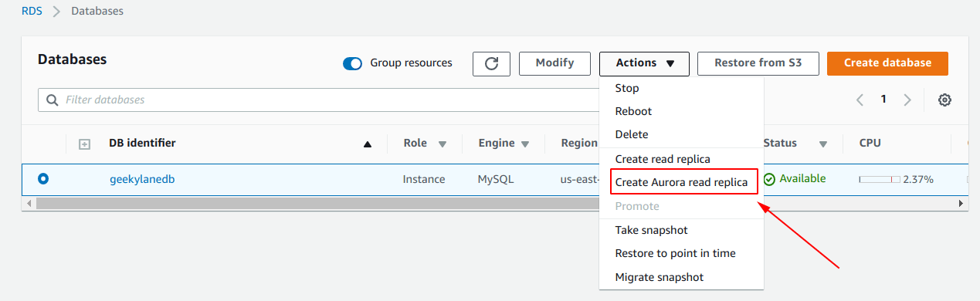The width and height of the screenshot is (980, 301).
Task: Click the orange Create database button
Action: pos(887,63)
